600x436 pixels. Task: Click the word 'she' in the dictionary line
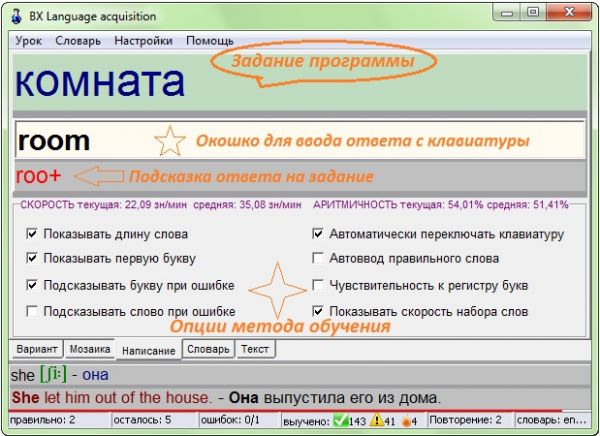23,375
